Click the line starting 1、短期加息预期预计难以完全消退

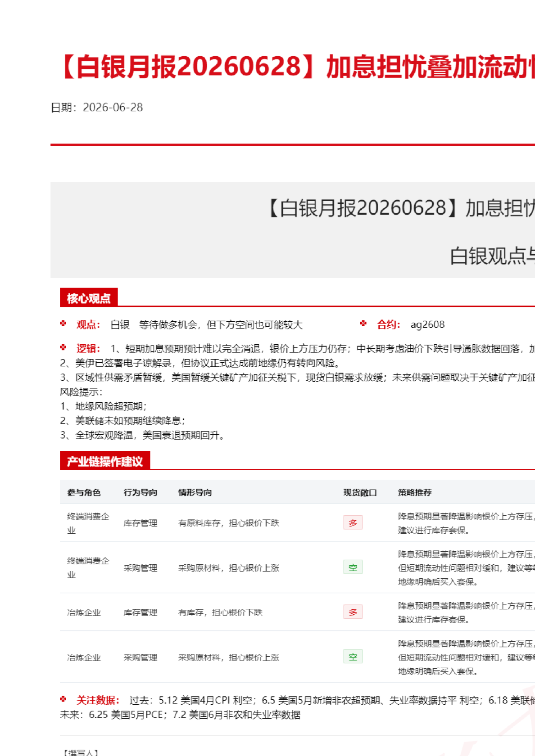click(322, 349)
